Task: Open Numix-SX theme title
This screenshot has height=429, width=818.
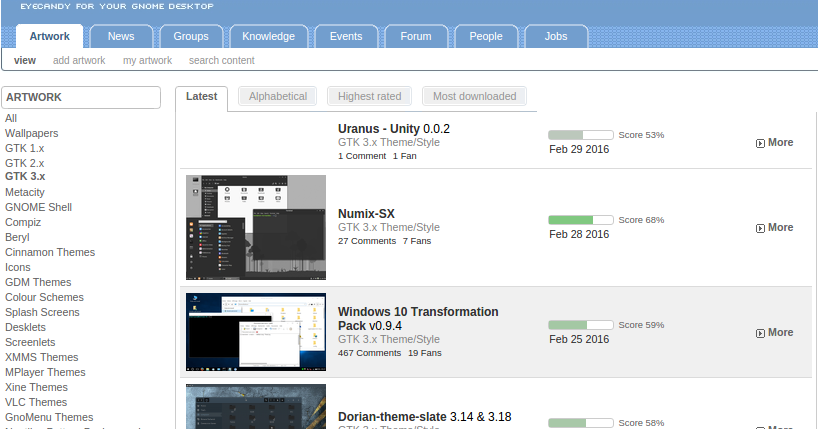Action: coord(366,214)
